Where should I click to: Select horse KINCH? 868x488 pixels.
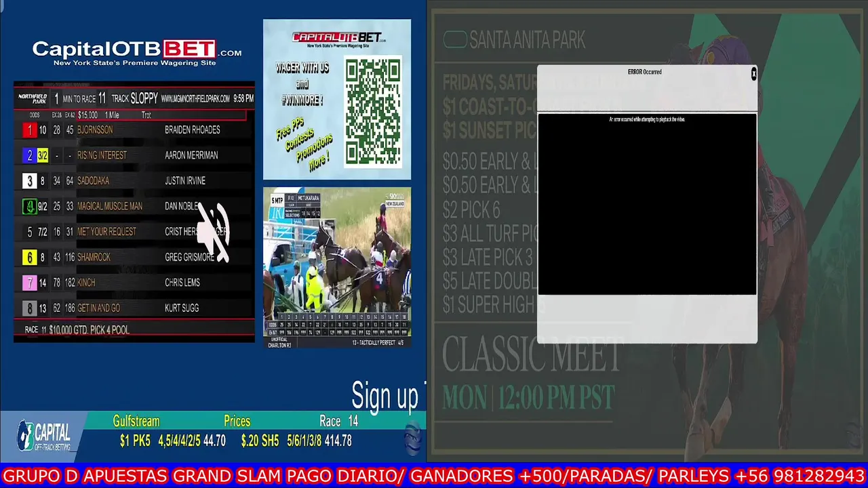tap(86, 283)
